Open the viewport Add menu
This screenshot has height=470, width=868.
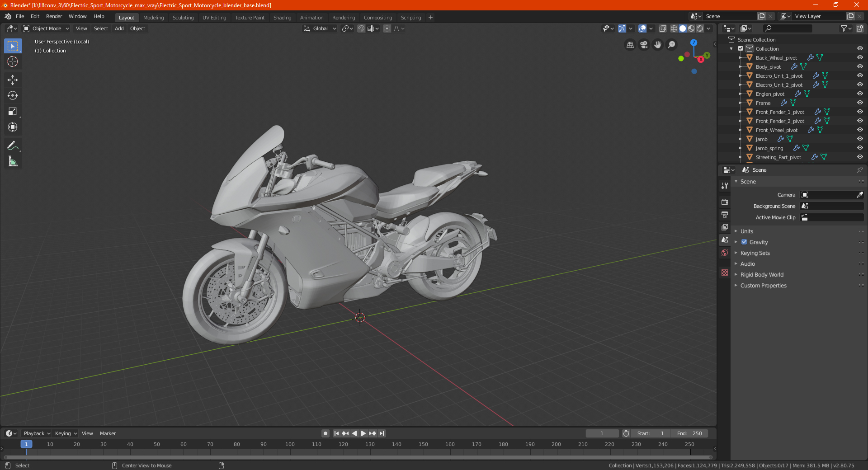tap(119, 28)
